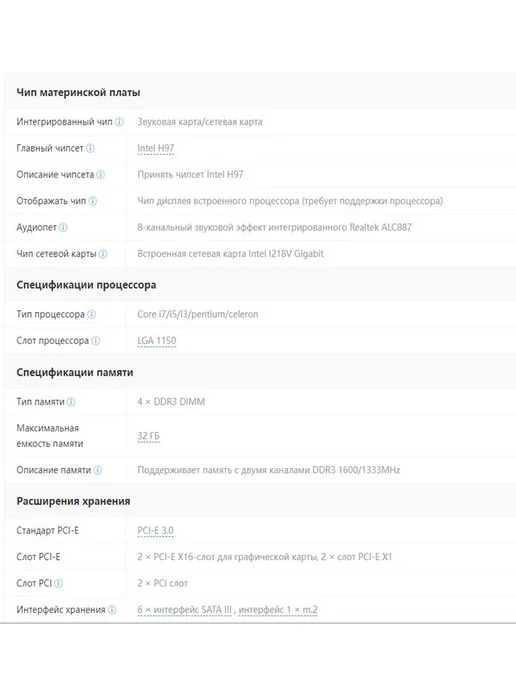This screenshot has height=688, width=516.
Task: Open info icon for Описание чипсета
Action: (x=100, y=175)
